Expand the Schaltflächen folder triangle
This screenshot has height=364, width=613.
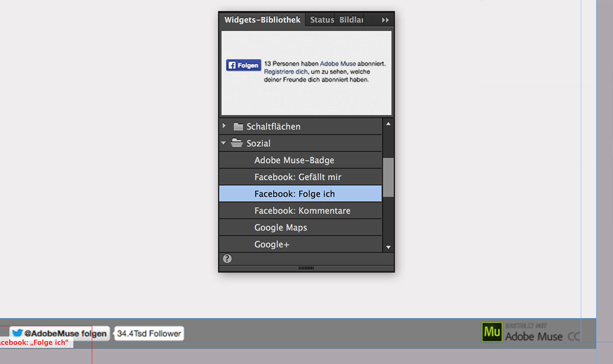[x=224, y=126]
